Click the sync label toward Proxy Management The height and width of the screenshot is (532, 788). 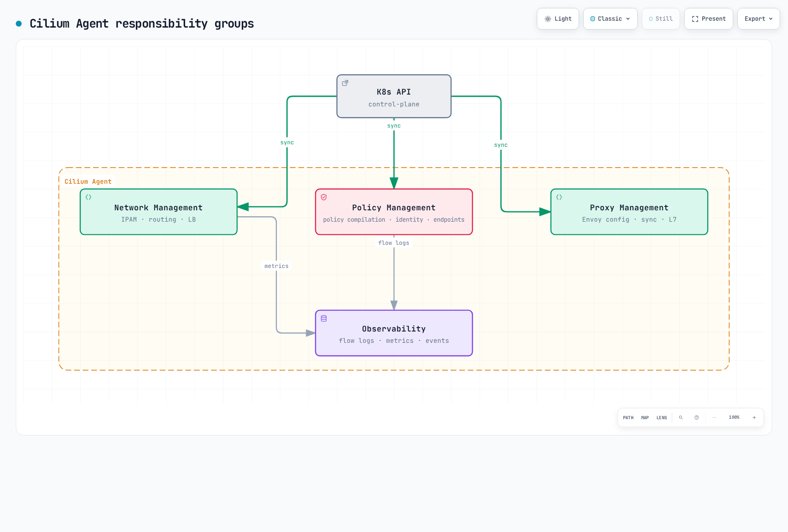coord(501,145)
